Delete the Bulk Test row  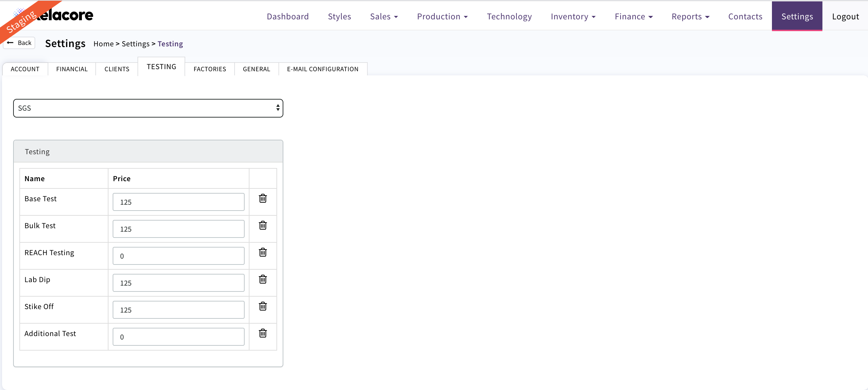[x=263, y=225]
